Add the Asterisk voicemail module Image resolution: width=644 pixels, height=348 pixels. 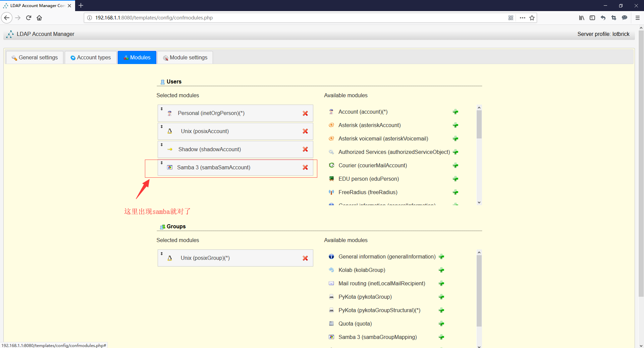[455, 139]
